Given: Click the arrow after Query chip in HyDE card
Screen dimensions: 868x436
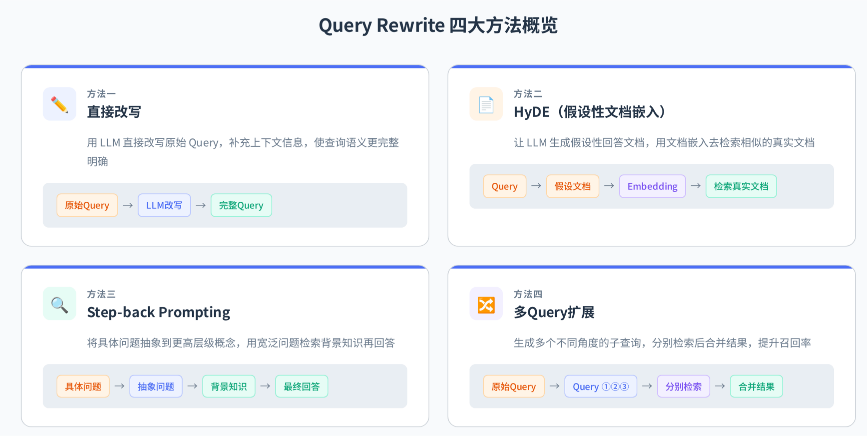Looking at the screenshot, I should 536,186.
